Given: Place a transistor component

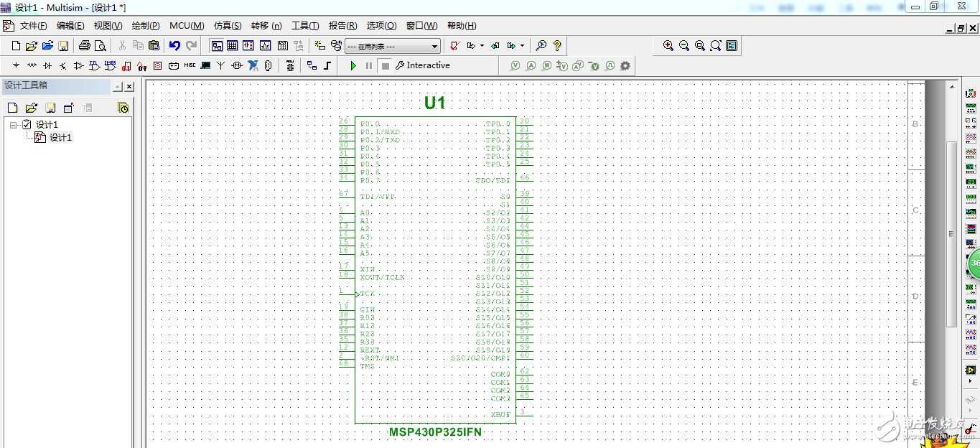Looking at the screenshot, I should point(63,65).
